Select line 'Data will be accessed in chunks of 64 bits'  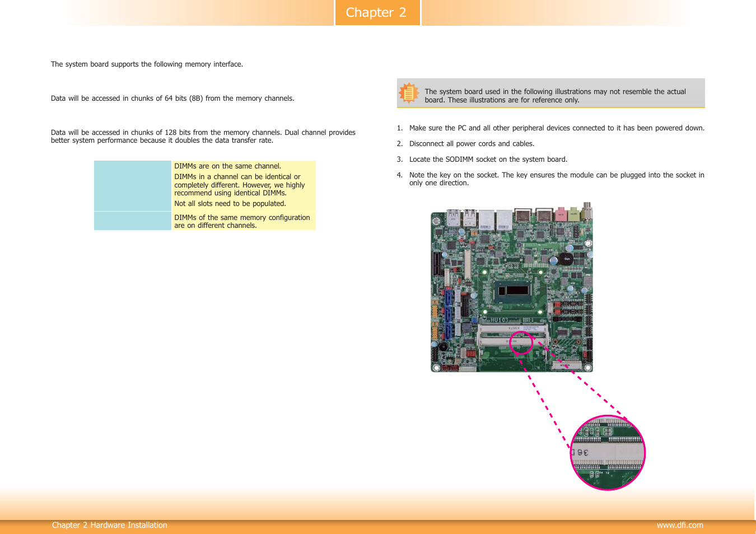coord(172,99)
